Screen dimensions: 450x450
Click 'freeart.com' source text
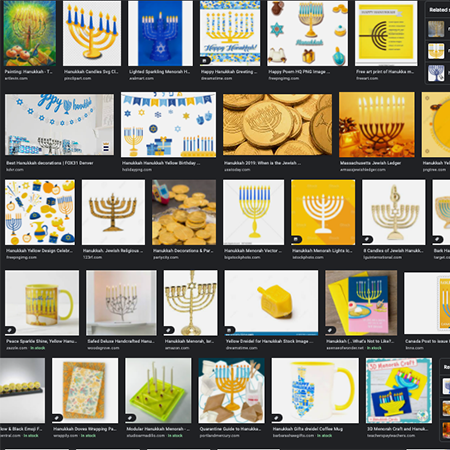coord(367,78)
